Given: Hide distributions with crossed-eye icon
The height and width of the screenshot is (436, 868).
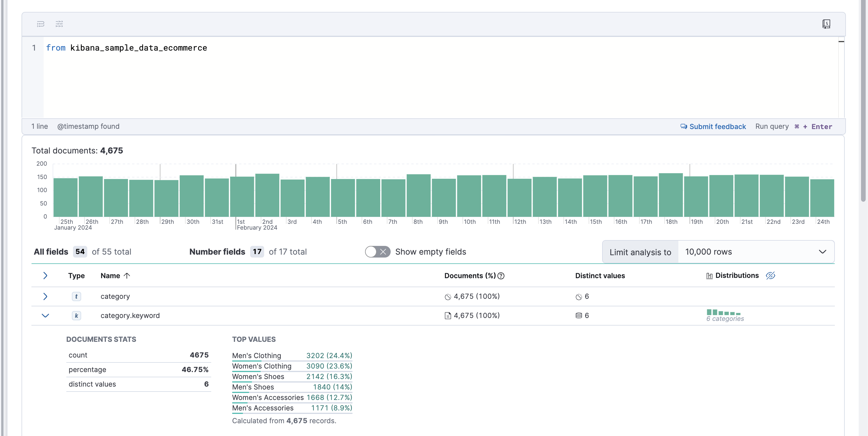Looking at the screenshot, I should 770,275.
